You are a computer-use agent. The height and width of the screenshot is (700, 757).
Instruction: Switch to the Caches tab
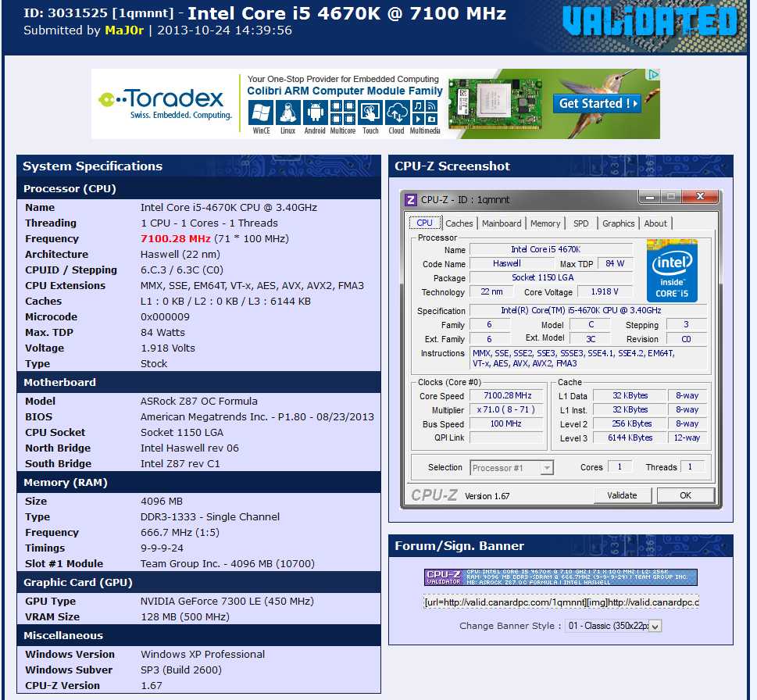point(459,223)
